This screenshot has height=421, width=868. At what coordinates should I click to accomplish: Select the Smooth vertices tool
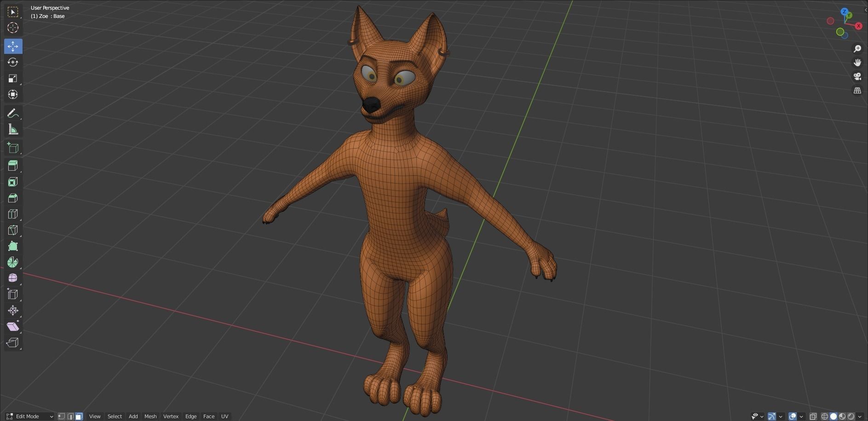pyautogui.click(x=13, y=278)
